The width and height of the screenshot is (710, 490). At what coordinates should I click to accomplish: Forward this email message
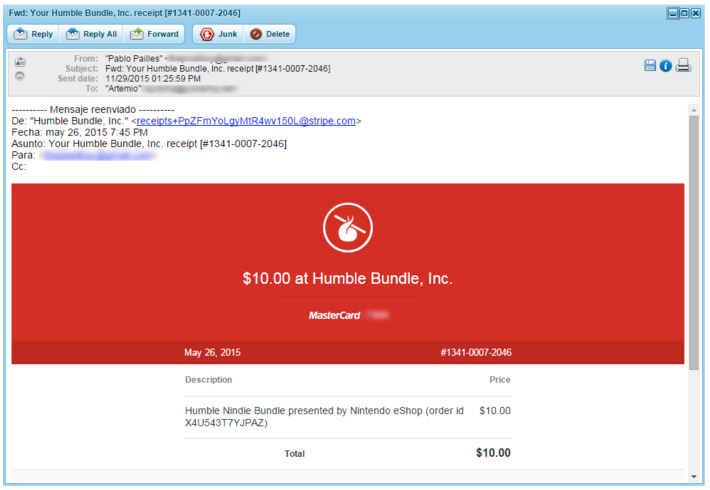coord(154,34)
